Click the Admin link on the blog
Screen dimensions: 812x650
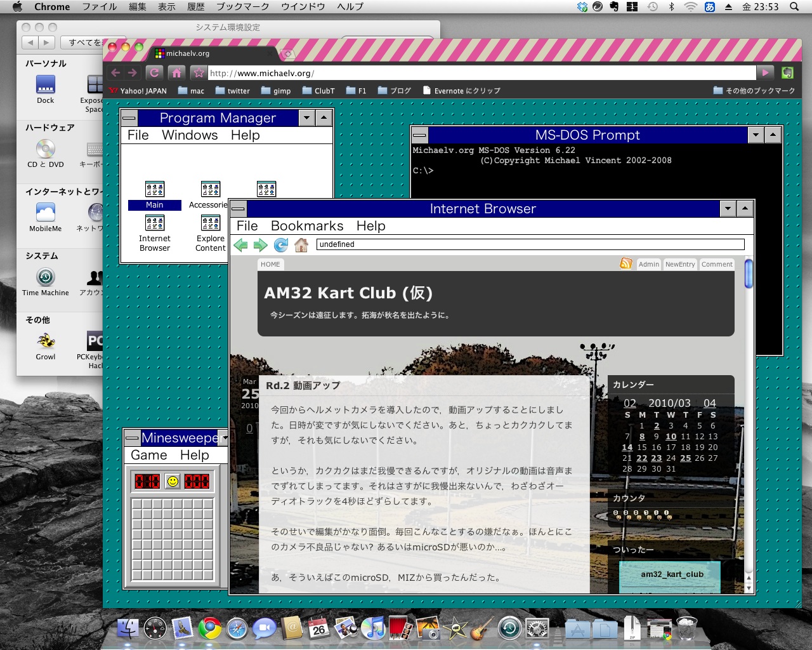[648, 264]
